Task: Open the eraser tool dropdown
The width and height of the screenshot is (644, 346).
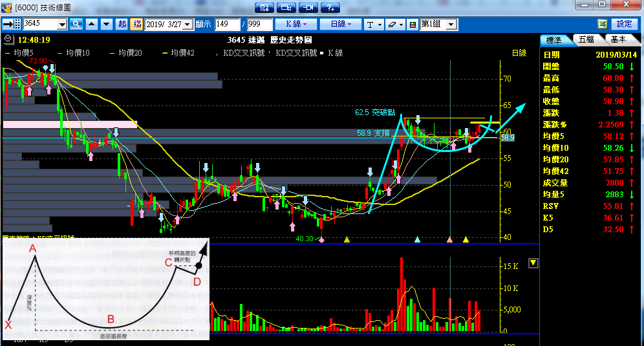Action: [396, 25]
